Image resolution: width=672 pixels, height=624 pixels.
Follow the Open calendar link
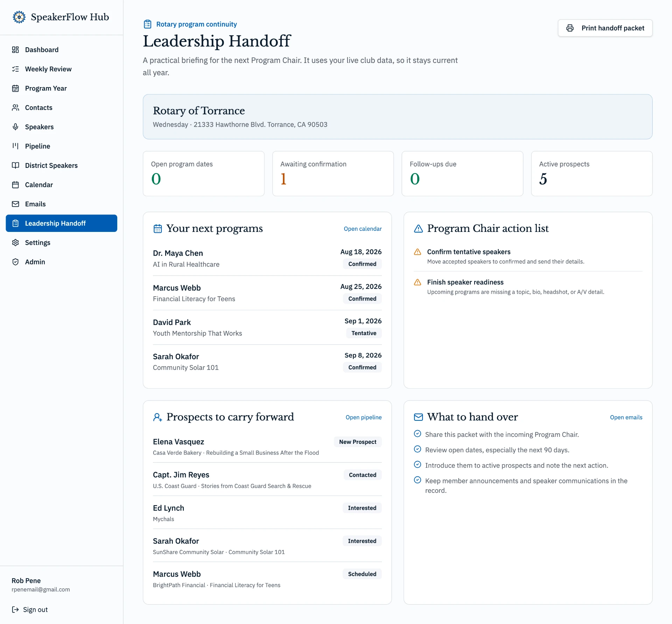coord(363,229)
